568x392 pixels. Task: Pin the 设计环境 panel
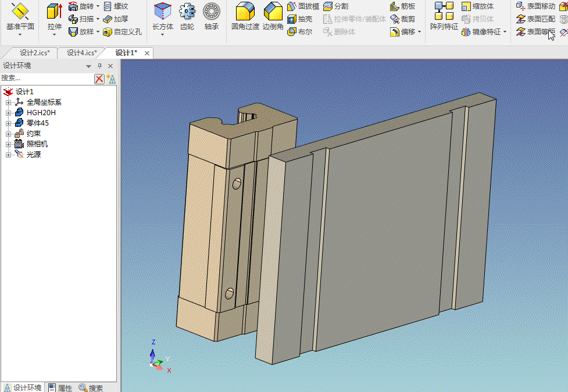[99, 66]
